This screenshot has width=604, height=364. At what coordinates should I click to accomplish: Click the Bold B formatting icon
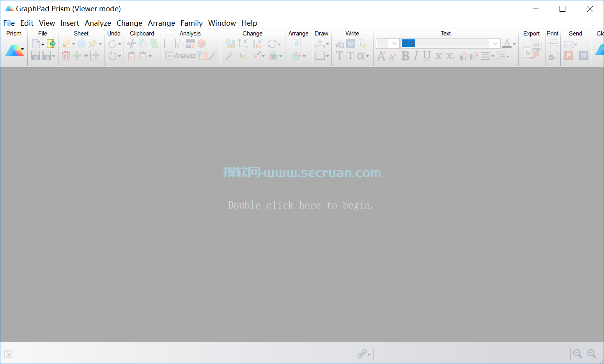point(406,56)
